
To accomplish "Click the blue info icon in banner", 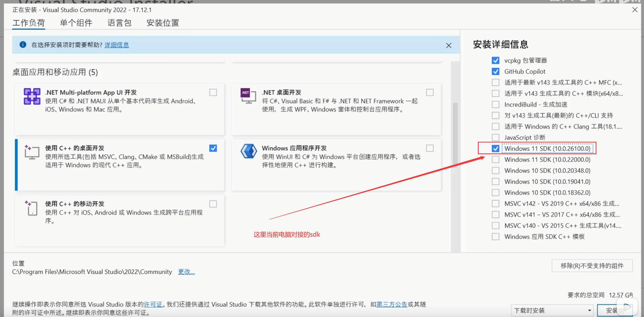I will click(x=23, y=45).
